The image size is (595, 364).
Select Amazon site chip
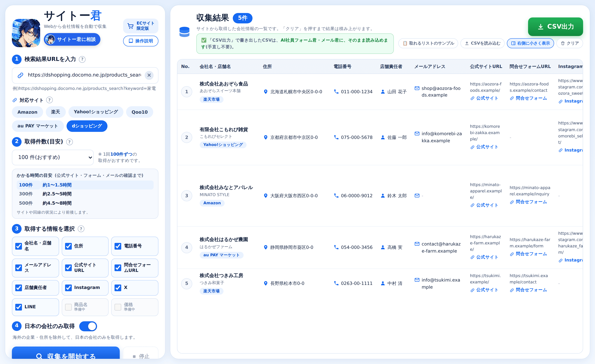pos(27,112)
